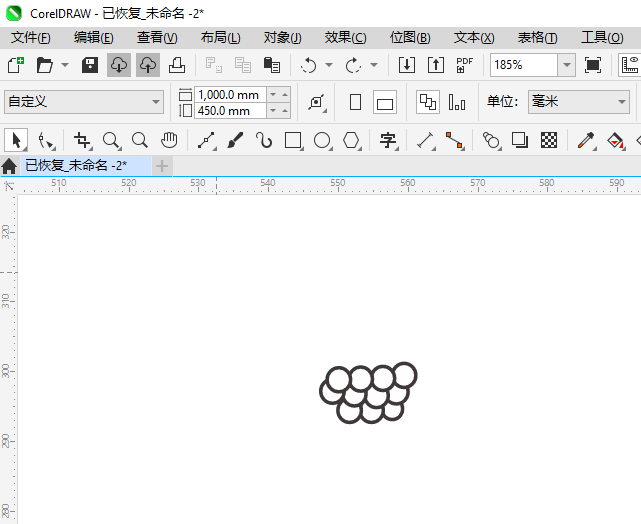Viewport: 641px width, 524px height.
Task: Select the Rectangle tool
Action: click(294, 140)
